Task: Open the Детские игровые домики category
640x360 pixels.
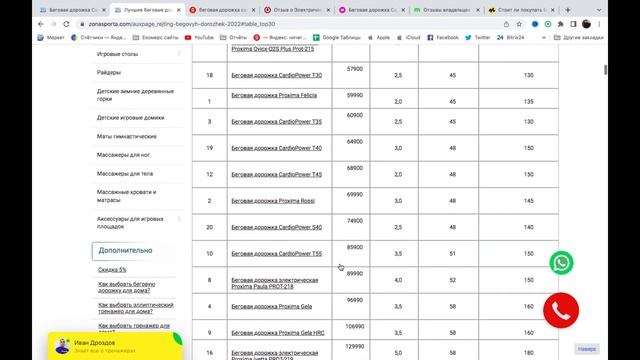Action: tap(130, 118)
